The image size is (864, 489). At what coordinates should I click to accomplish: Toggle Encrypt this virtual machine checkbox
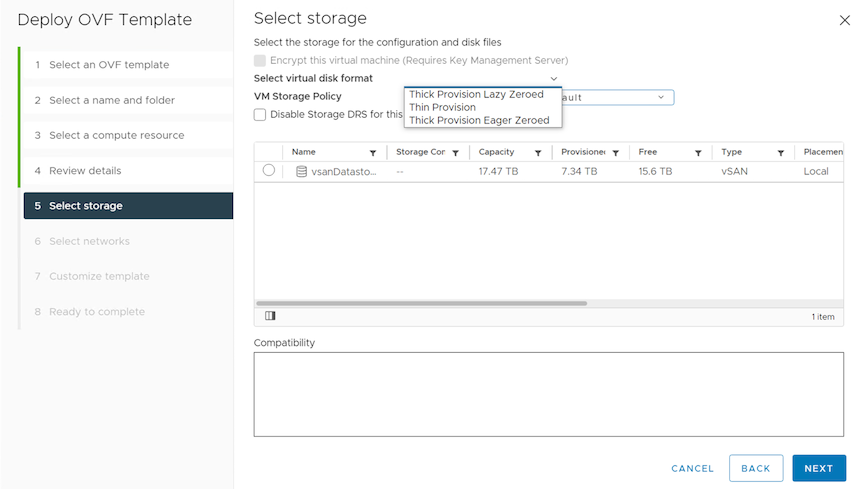click(x=260, y=61)
